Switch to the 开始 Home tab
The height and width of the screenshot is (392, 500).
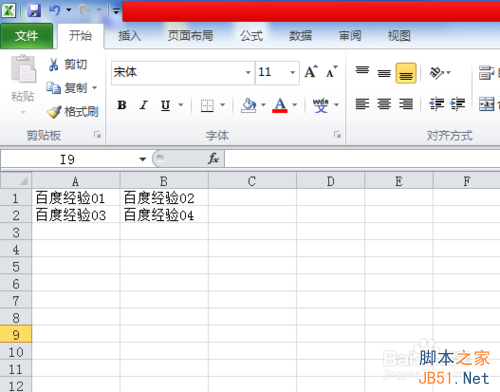[x=80, y=36]
